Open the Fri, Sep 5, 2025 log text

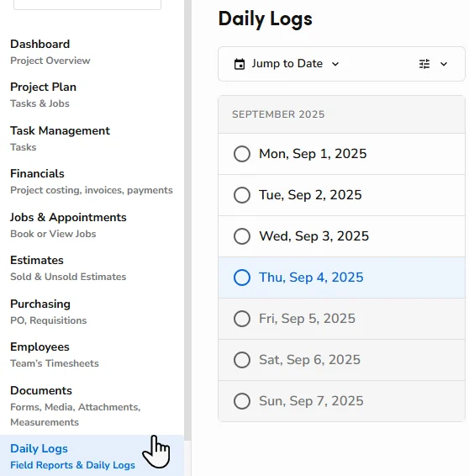click(307, 319)
